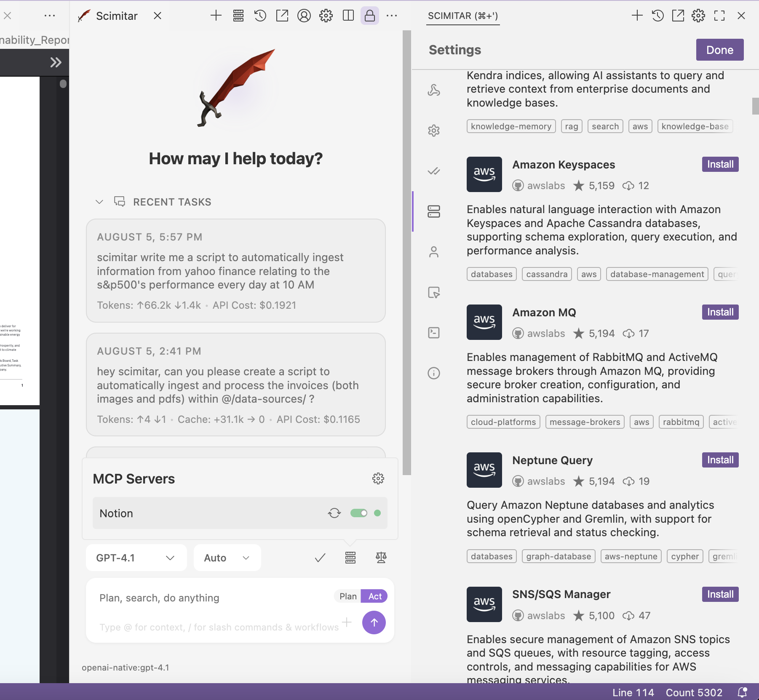Click the Scimitar chat pane scrollbar
Viewport: 759px width, 700px height.
(406, 253)
